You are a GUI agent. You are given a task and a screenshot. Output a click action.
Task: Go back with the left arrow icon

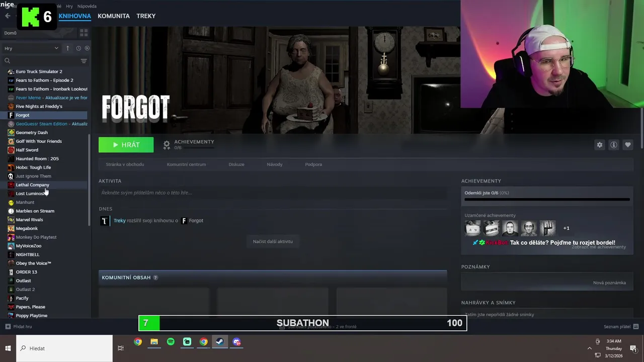coord(8,16)
